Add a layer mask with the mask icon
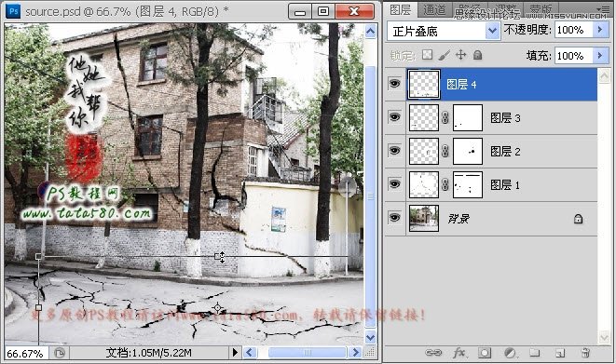 485,353
